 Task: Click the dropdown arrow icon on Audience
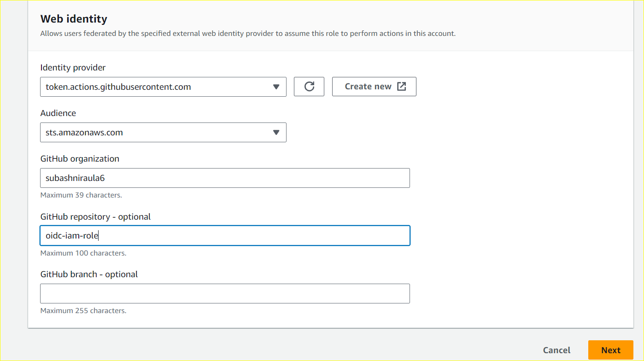point(276,132)
